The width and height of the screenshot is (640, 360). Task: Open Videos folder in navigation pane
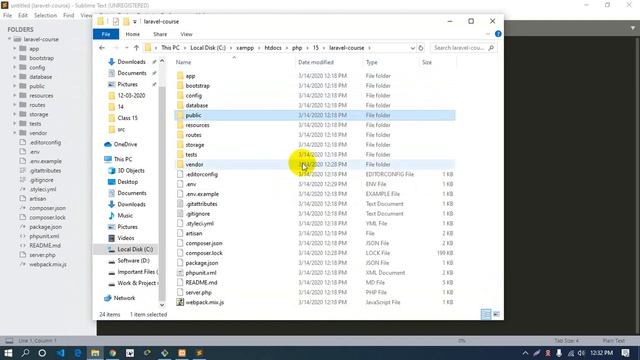click(x=126, y=238)
